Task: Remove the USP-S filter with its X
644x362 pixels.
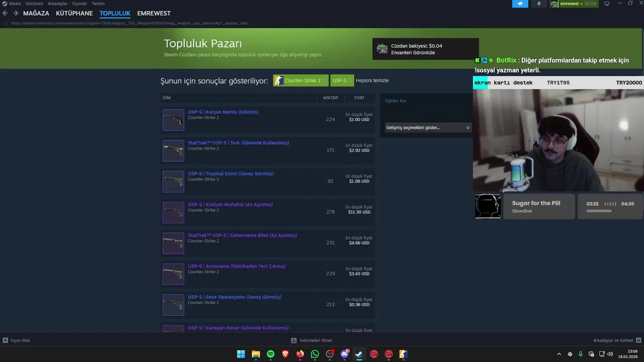Action: coord(350,80)
